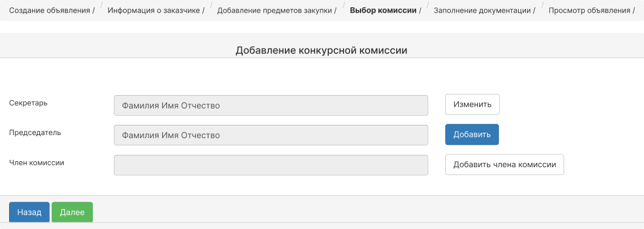This screenshot has height=229, width=644.
Task: Click the slash separator after Создание объявления
Action: coord(93,11)
